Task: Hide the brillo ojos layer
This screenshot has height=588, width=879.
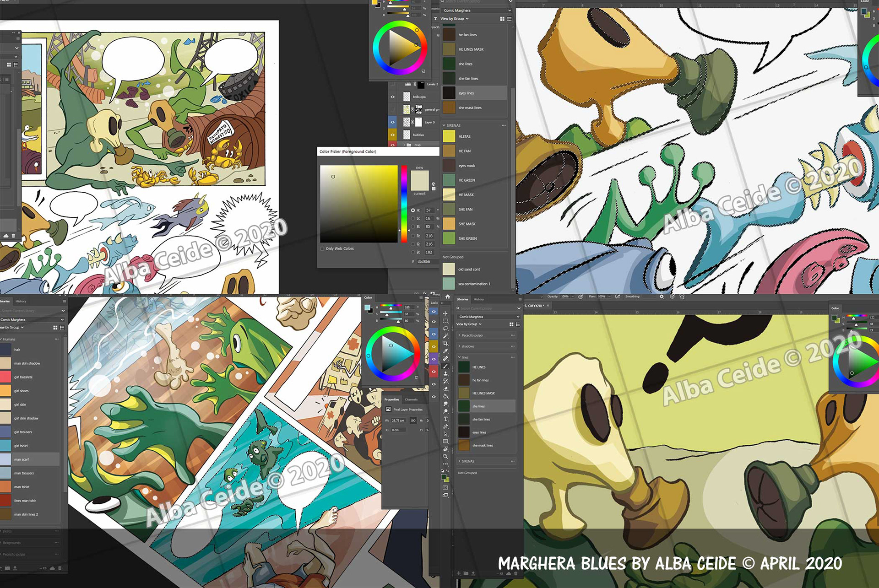Action: (392, 97)
